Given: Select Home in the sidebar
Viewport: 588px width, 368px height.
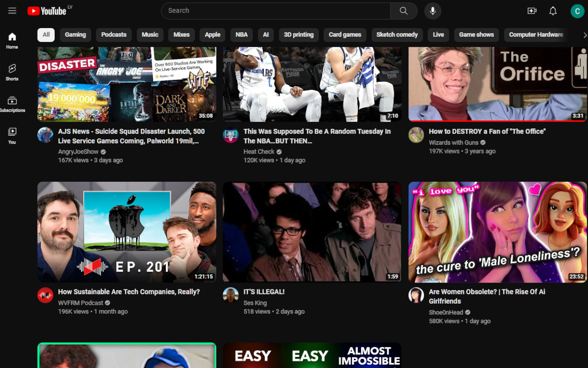Looking at the screenshot, I should (x=12, y=40).
